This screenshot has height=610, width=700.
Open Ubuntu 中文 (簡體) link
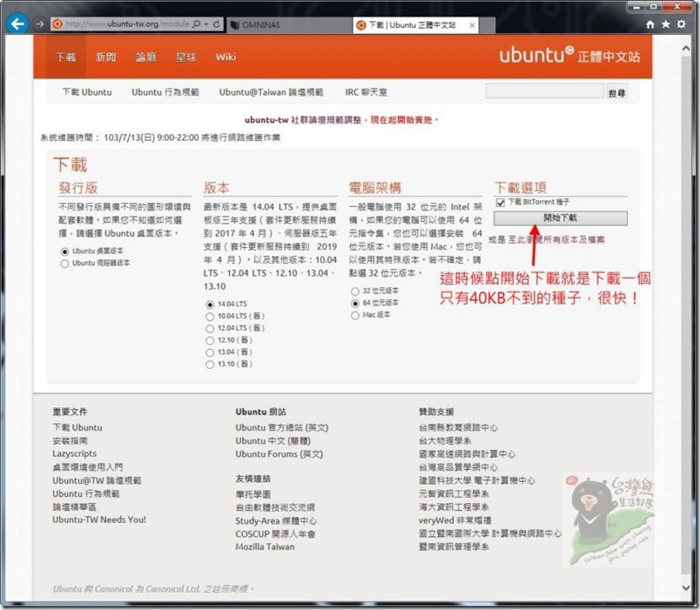point(273,440)
